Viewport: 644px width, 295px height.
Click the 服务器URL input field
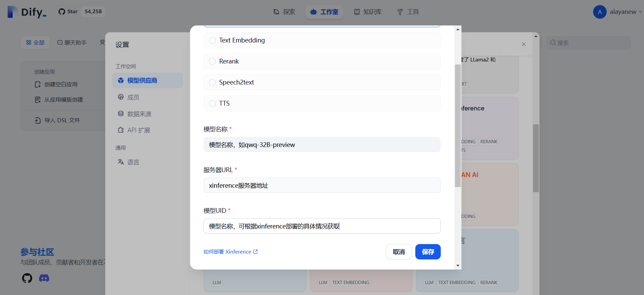[x=322, y=185]
